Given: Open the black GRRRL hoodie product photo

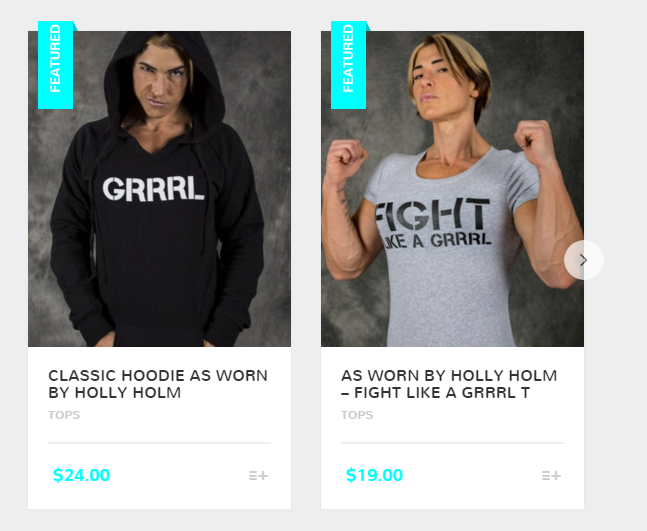Looking at the screenshot, I should click(x=159, y=189).
